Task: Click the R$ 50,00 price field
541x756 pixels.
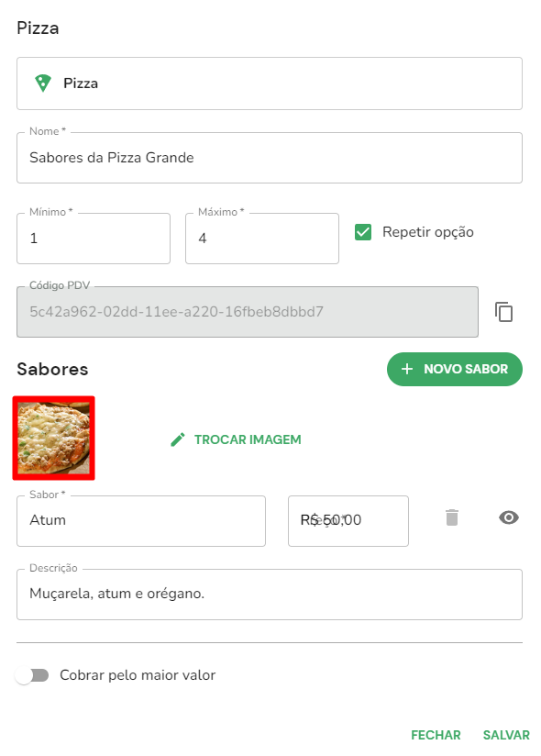Action: 348,521
